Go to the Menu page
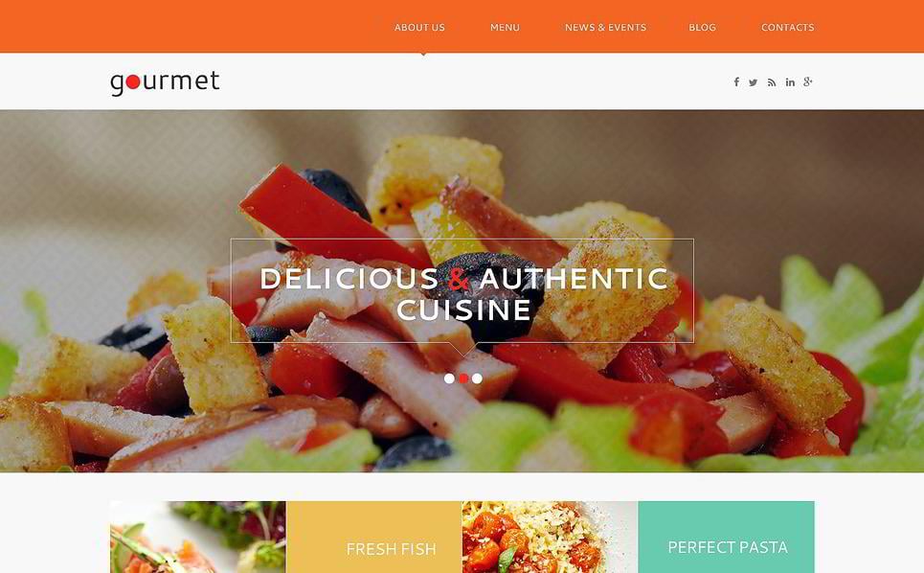The height and width of the screenshot is (573, 924). coord(505,27)
